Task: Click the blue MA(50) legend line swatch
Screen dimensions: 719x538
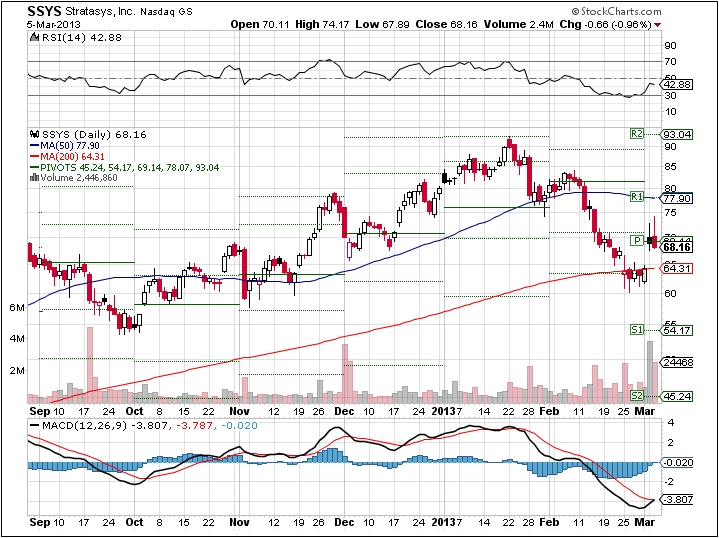Action: click(34, 145)
